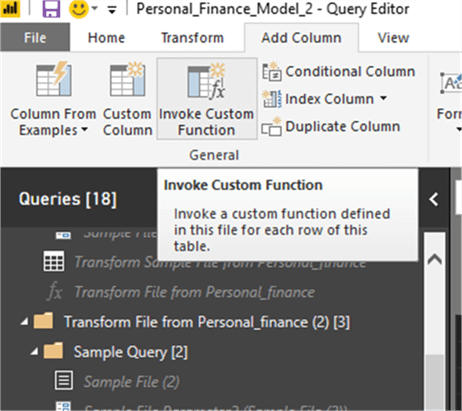Click the folder icon of Transform File (2) group
Viewport: 462px width, 411px height.
(43, 321)
